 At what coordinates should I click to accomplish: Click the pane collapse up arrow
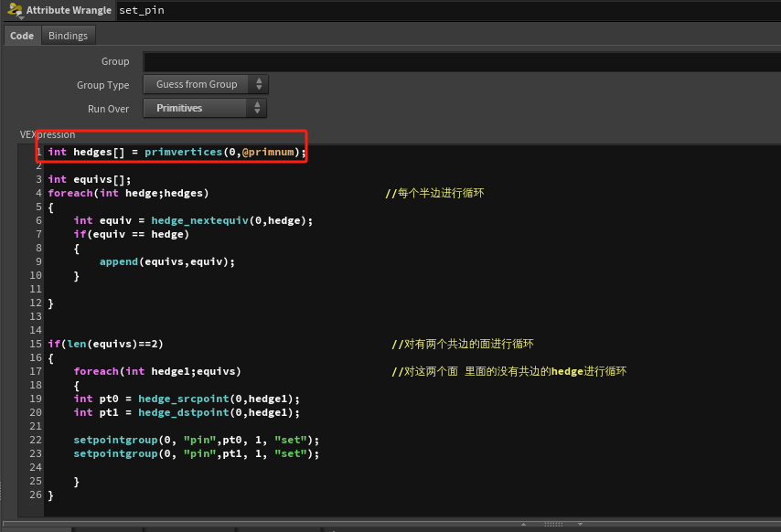coord(524,525)
